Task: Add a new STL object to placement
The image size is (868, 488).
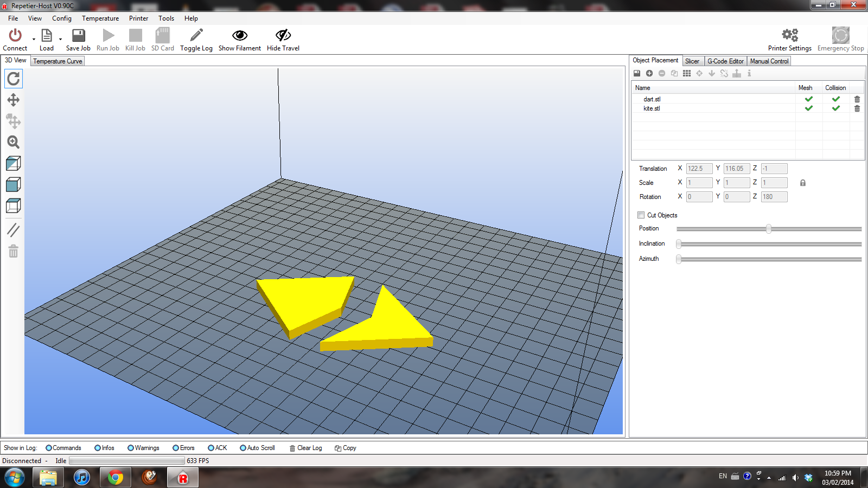Action: pos(649,73)
